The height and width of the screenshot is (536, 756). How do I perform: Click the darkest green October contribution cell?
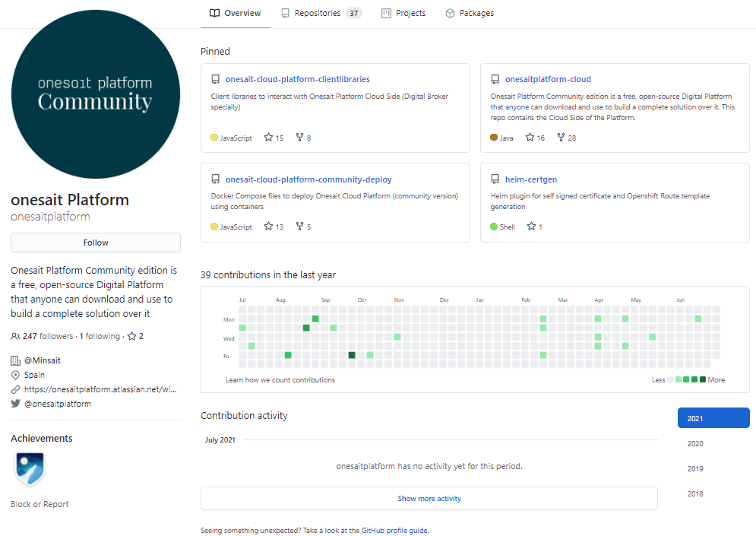coord(352,355)
